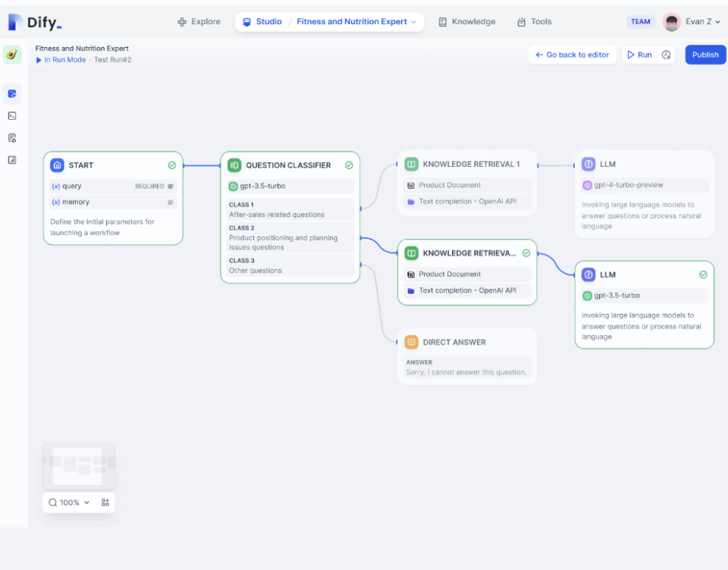Screen dimensions: 728x570
Task: Click the Question Classifier node icon
Action: 234,165
